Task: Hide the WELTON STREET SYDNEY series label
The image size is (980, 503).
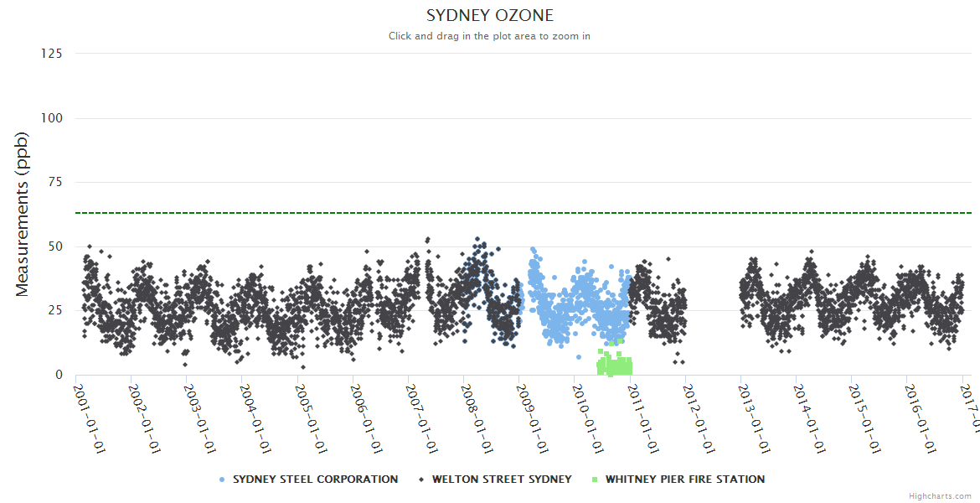Action: click(502, 480)
